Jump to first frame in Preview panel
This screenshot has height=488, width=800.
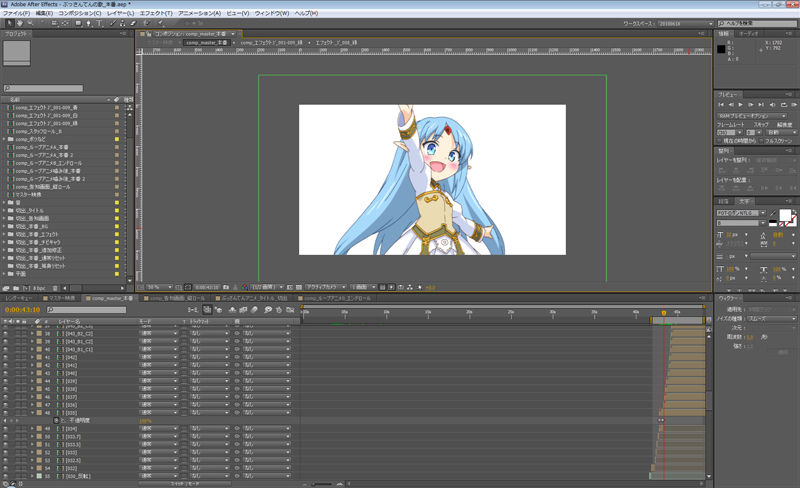coord(723,104)
